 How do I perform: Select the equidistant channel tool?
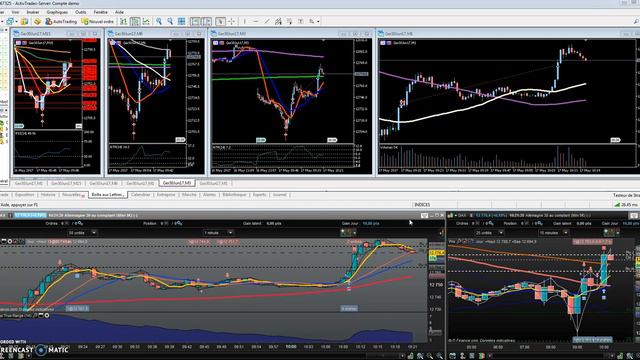278,21
